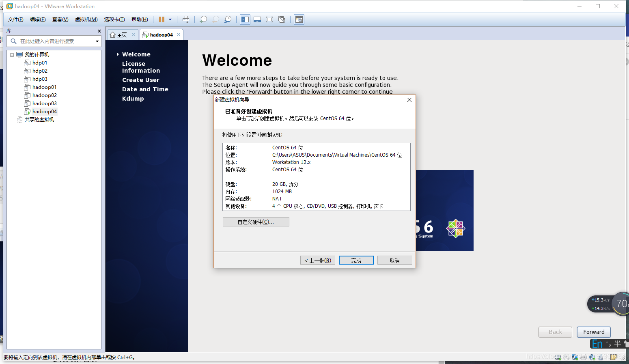Click the 自定义硬件(C)... button
629x364 pixels.
coord(256,222)
